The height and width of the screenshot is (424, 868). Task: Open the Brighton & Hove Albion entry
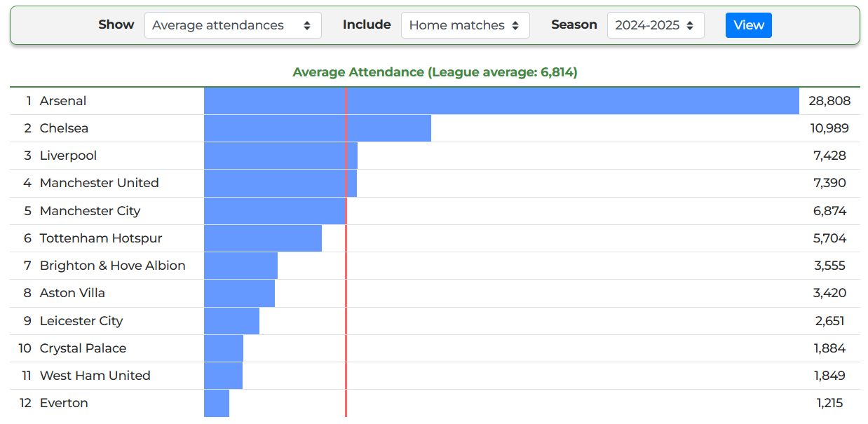pos(112,266)
